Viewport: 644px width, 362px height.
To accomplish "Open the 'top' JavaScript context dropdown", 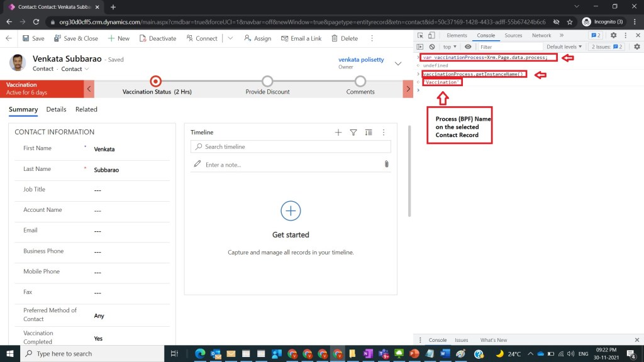I will 450,47.
